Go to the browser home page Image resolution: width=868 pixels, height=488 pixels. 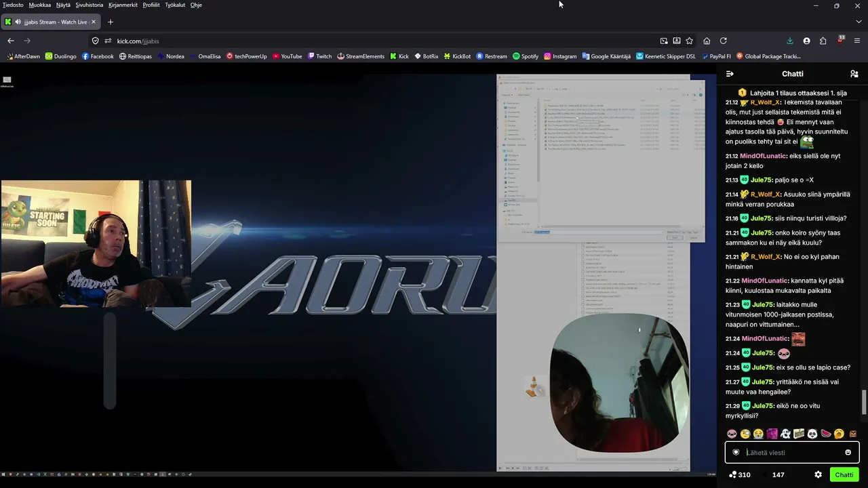[707, 41]
